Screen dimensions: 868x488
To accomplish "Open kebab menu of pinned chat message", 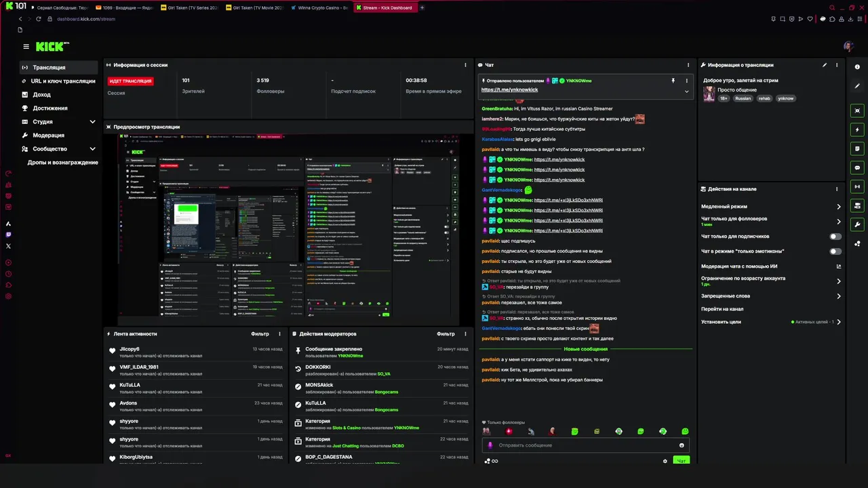I will (686, 81).
